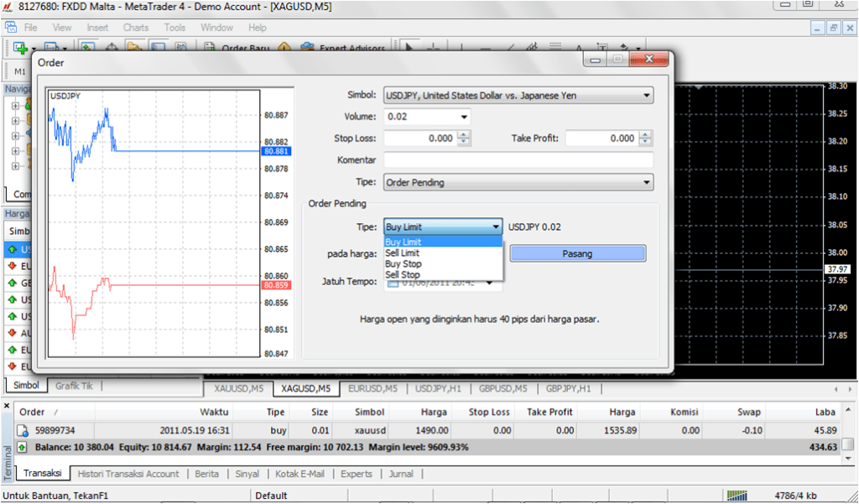Increase Stop Loss with the up arrow

click(x=464, y=135)
